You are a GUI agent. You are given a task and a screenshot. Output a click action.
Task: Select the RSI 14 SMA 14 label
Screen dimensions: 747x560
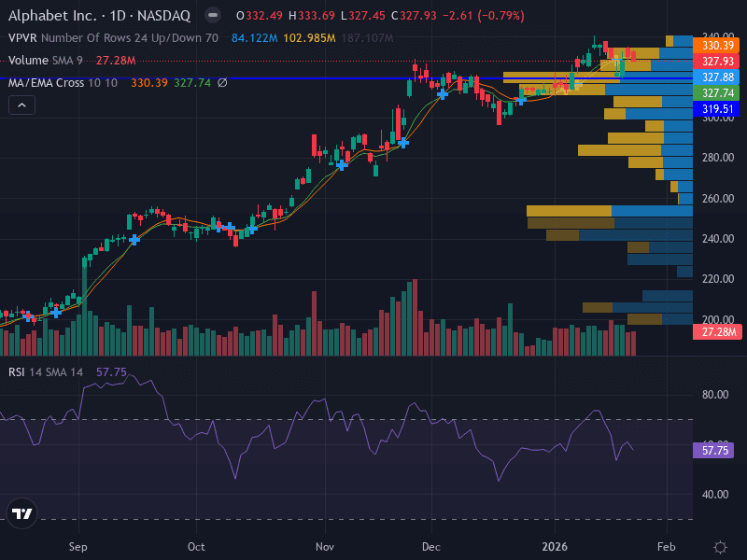coord(46,371)
